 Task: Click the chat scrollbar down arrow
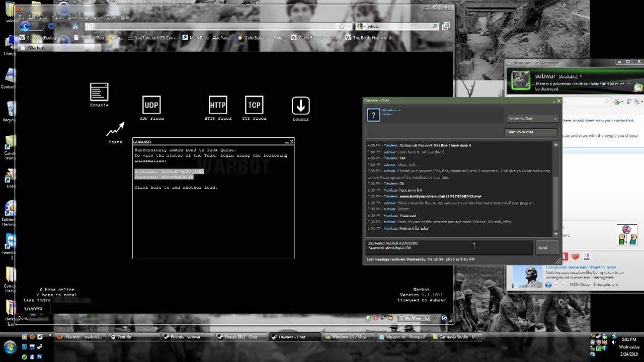(x=555, y=234)
